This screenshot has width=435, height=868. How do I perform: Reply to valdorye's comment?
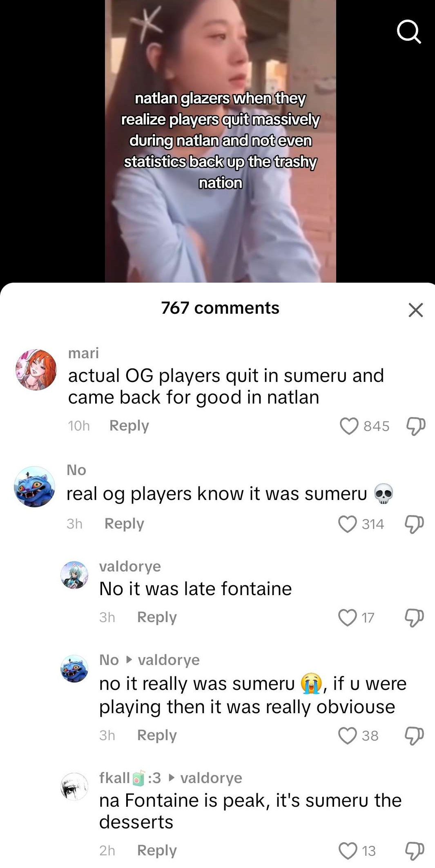(157, 617)
